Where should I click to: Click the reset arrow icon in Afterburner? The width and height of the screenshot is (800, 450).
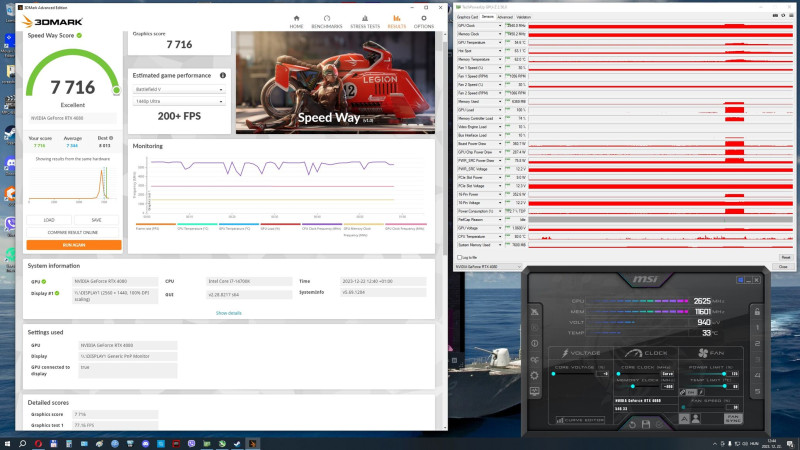(632, 424)
